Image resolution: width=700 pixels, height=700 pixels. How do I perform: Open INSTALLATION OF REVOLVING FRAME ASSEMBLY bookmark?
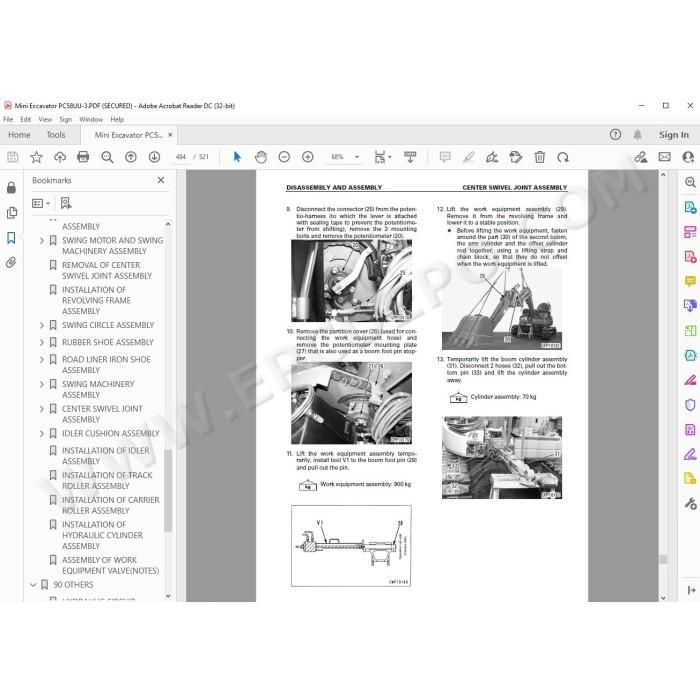(x=96, y=300)
